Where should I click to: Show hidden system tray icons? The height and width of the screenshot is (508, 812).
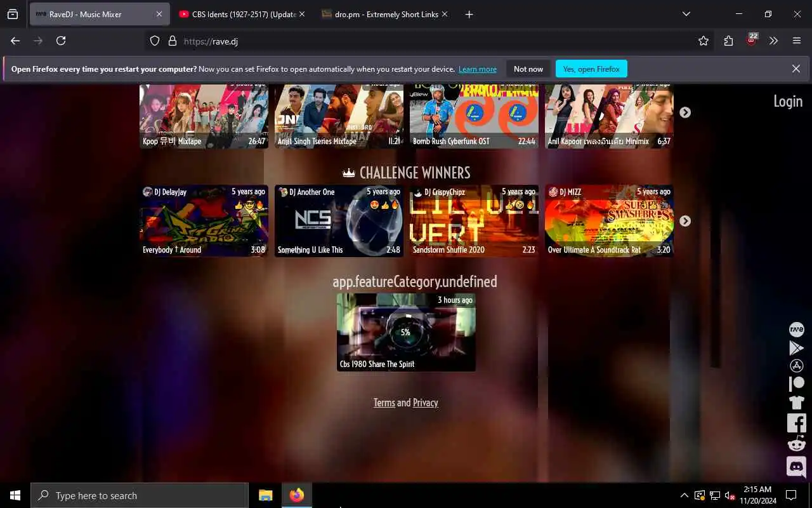[684, 495]
